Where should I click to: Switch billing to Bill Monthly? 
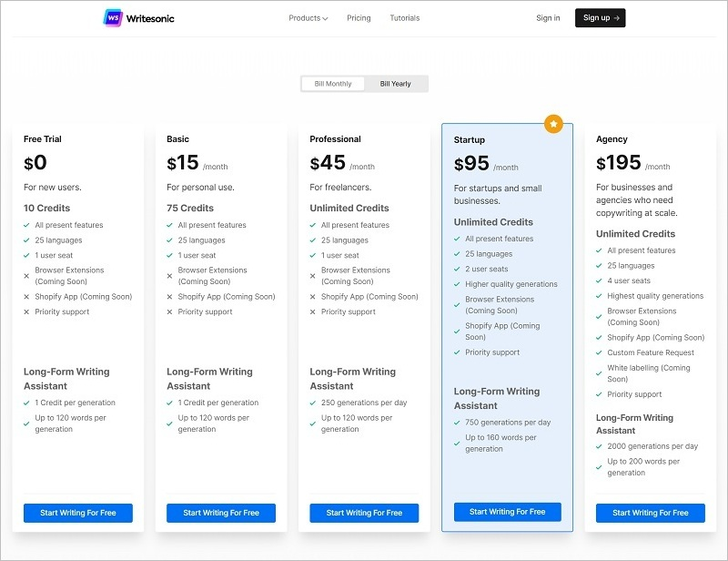333,84
